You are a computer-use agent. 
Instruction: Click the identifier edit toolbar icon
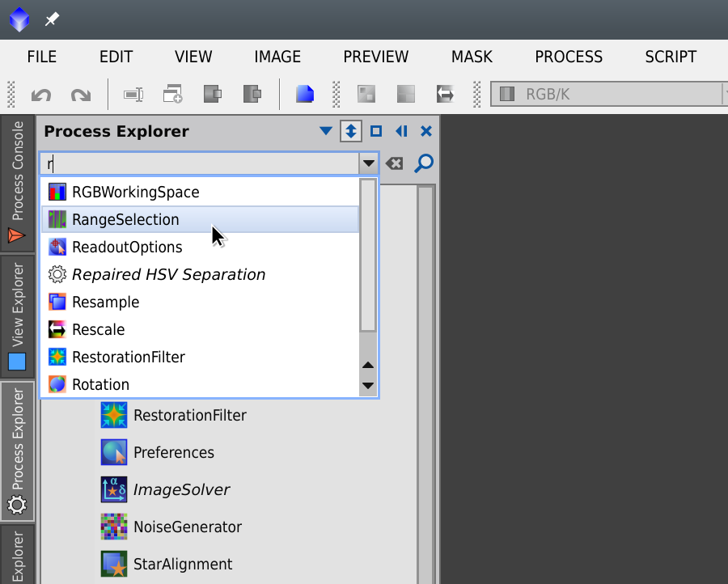tap(133, 95)
